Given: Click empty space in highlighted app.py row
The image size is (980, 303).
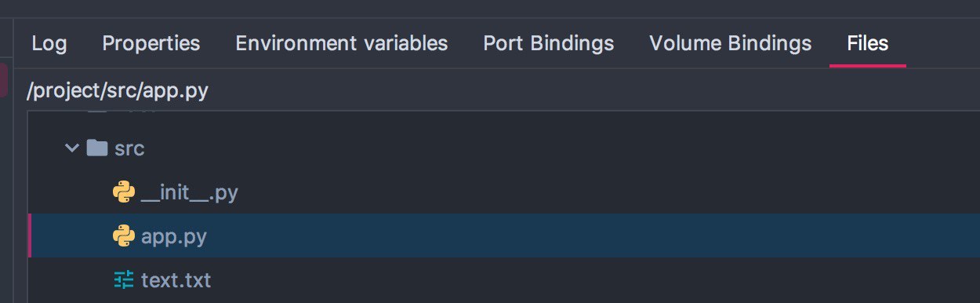Looking at the screenshot, I should tap(588, 235).
